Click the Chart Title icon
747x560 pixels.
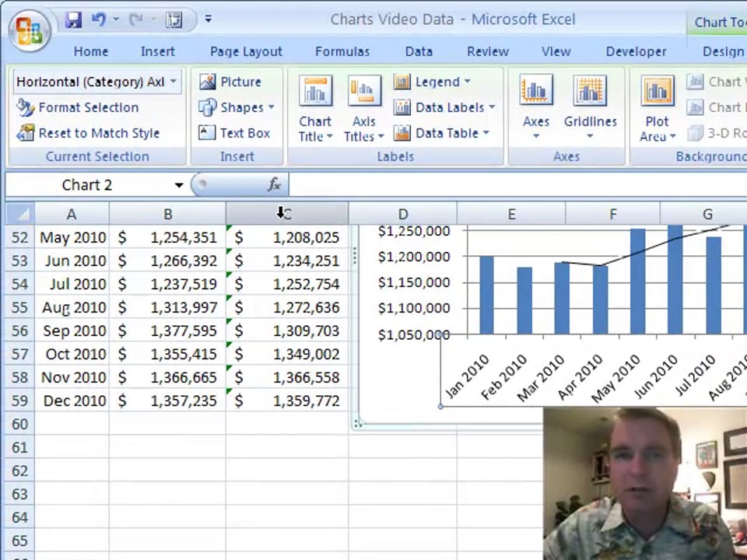(x=315, y=90)
